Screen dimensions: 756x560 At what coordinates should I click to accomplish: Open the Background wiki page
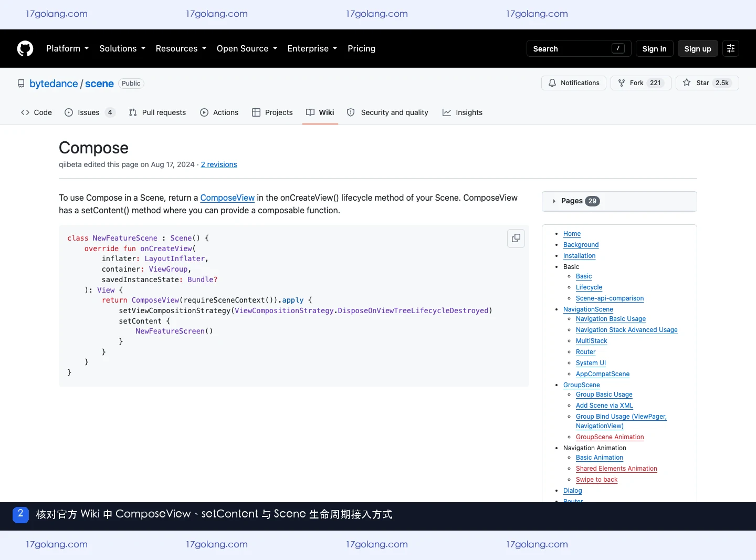581,245
